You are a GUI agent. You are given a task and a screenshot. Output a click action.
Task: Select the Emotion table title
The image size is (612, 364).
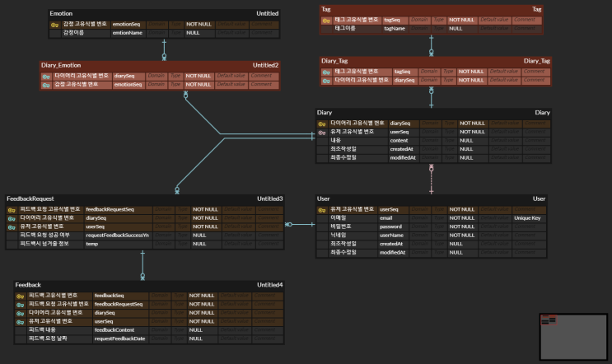61,13
